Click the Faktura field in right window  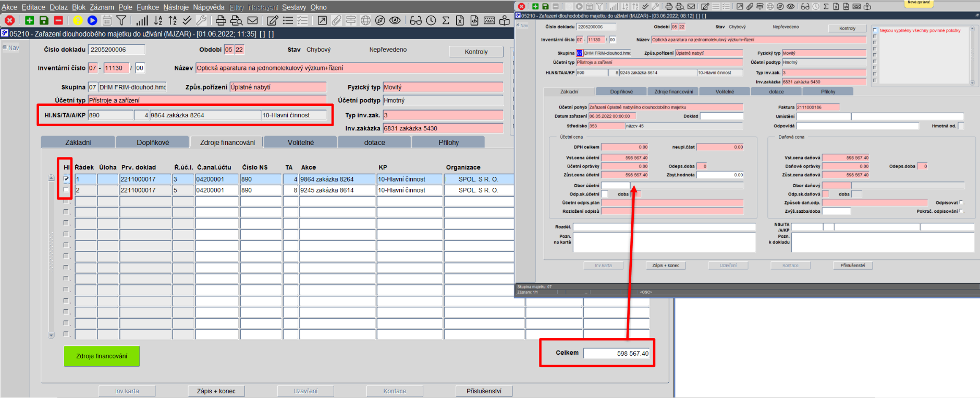click(x=817, y=107)
